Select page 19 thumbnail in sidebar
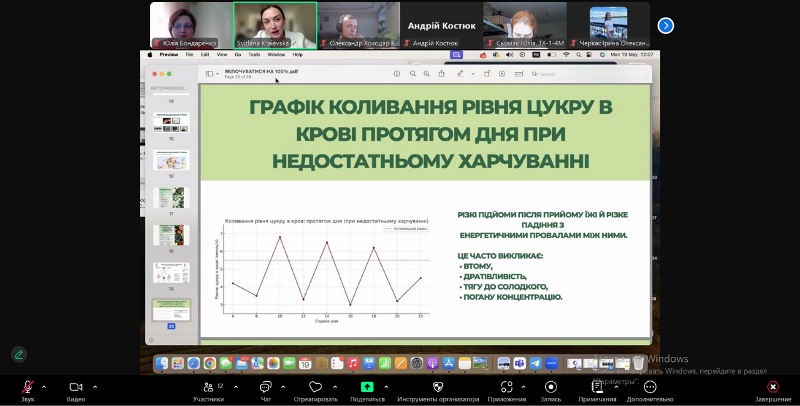The width and height of the screenshot is (800, 406). click(171, 273)
